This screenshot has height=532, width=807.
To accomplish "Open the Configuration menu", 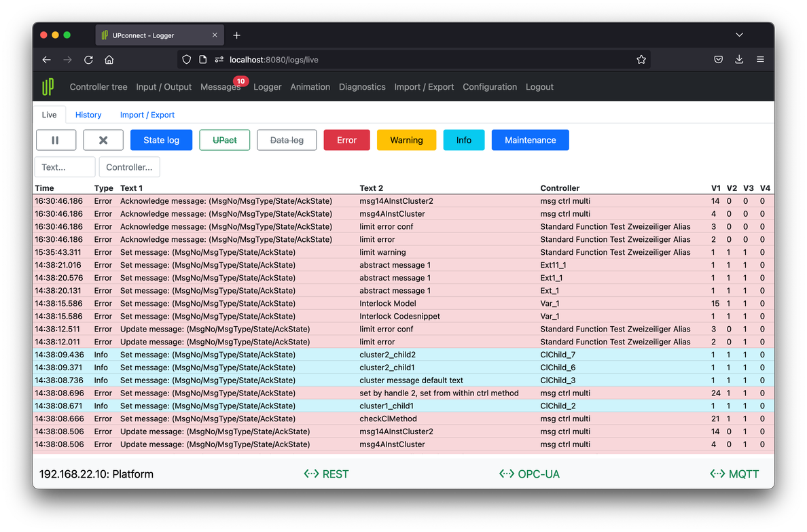I will point(490,87).
